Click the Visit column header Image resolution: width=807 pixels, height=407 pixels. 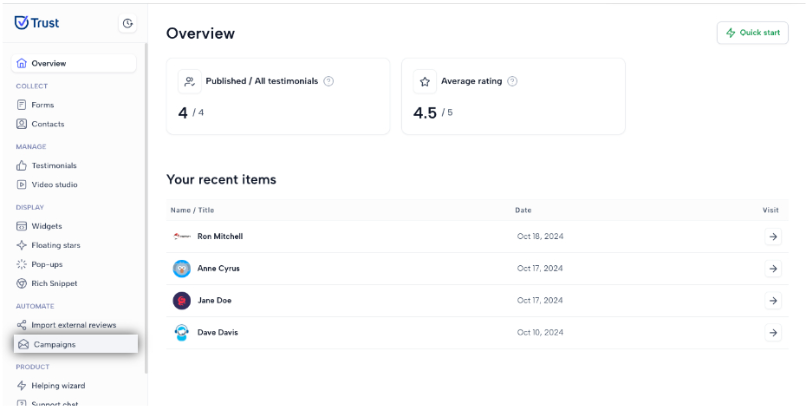tap(770, 210)
